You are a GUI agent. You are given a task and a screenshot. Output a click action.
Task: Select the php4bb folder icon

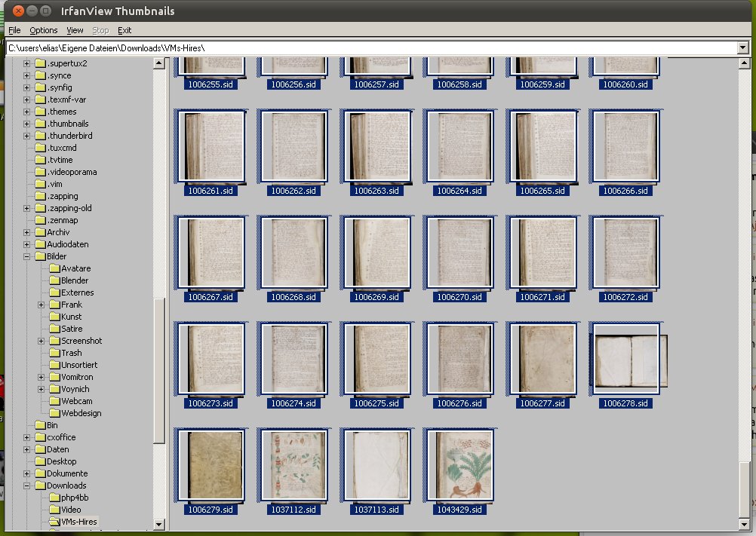click(54, 498)
